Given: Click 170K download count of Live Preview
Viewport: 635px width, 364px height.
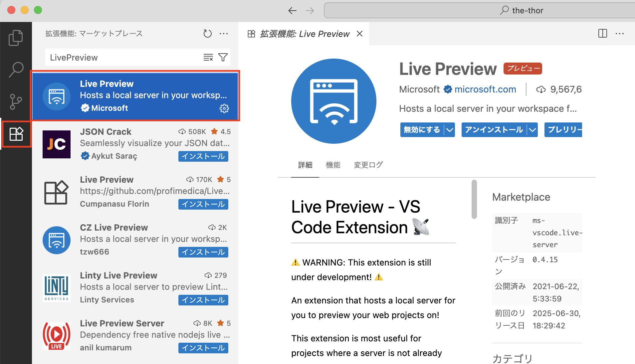Looking at the screenshot, I should pyautogui.click(x=199, y=180).
